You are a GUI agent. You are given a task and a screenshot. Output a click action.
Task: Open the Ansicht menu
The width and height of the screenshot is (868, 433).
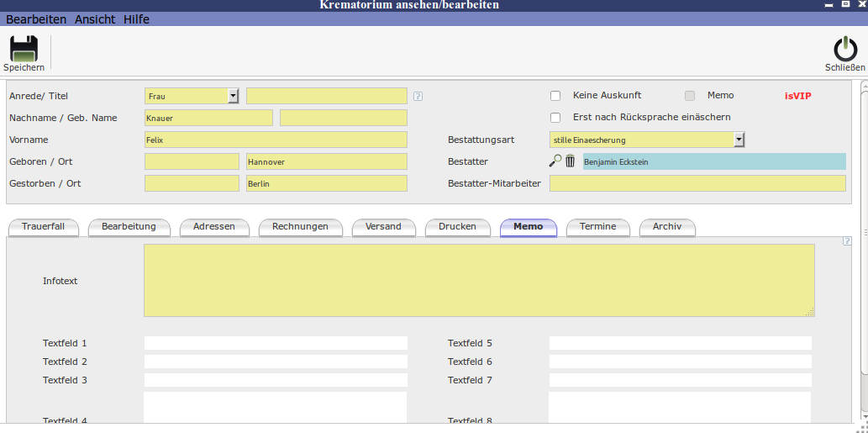(95, 19)
